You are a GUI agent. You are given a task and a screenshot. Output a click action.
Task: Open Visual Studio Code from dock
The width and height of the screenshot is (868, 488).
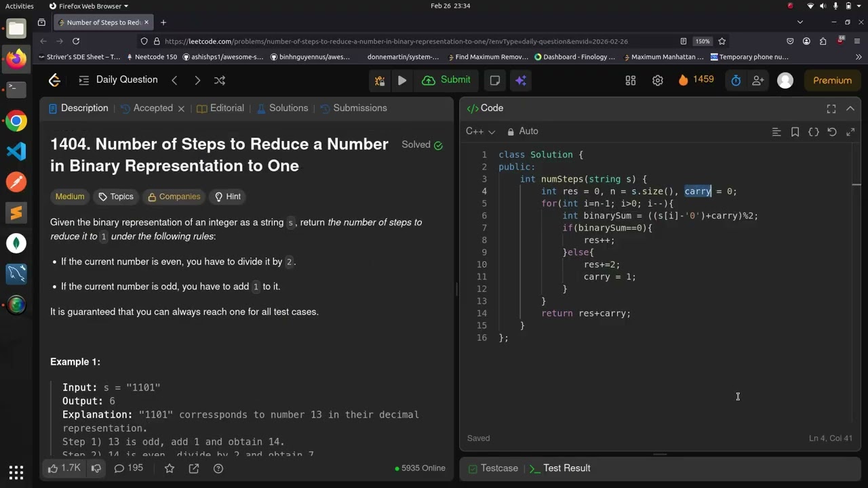[x=16, y=150]
